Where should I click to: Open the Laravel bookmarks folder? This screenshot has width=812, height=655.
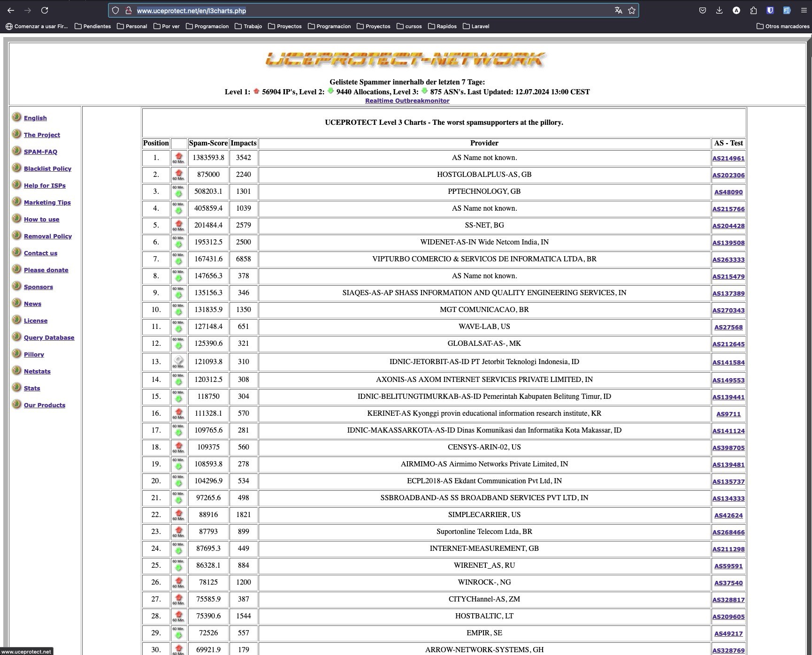click(476, 26)
